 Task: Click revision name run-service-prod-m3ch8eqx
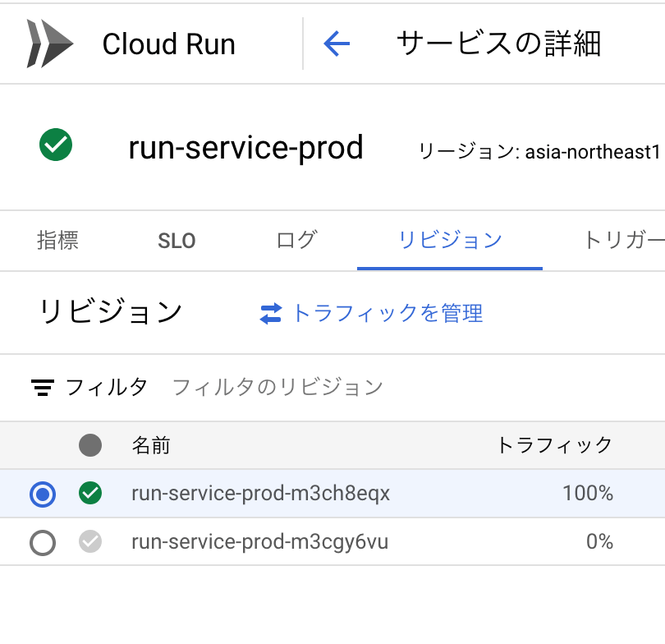pos(260,494)
